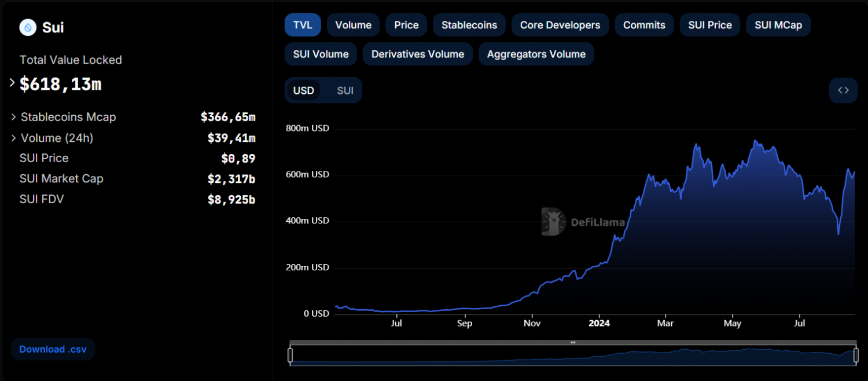
Task: Show Core Developers on chart
Action: pos(560,25)
